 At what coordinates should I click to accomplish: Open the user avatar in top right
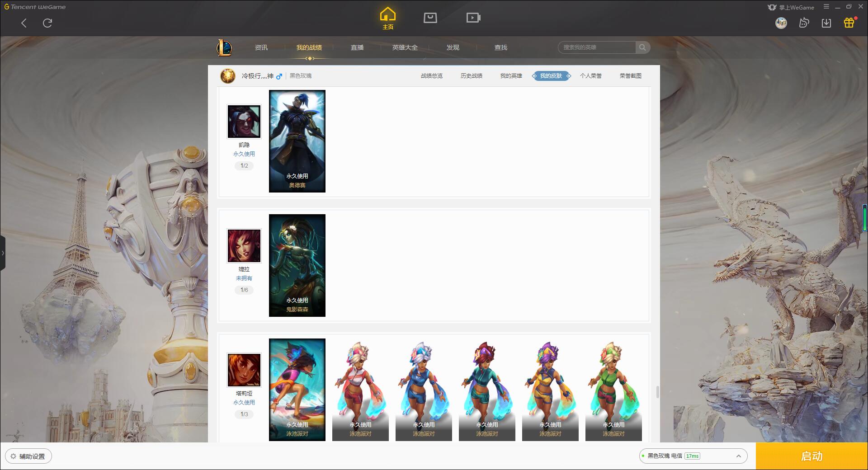click(781, 23)
